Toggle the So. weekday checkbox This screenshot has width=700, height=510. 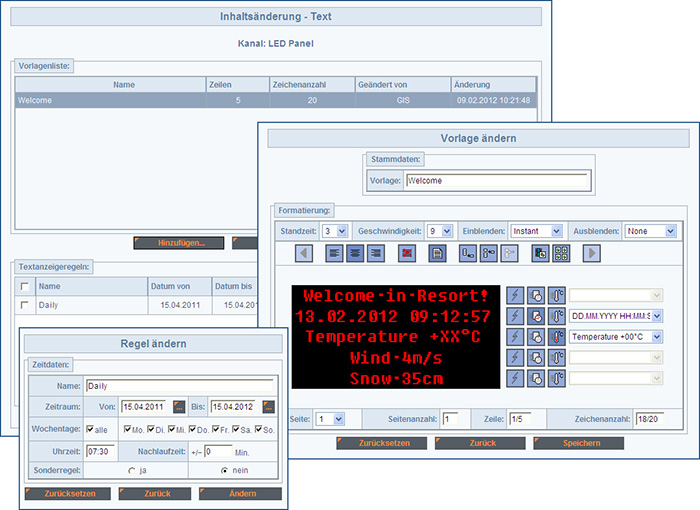(x=258, y=429)
